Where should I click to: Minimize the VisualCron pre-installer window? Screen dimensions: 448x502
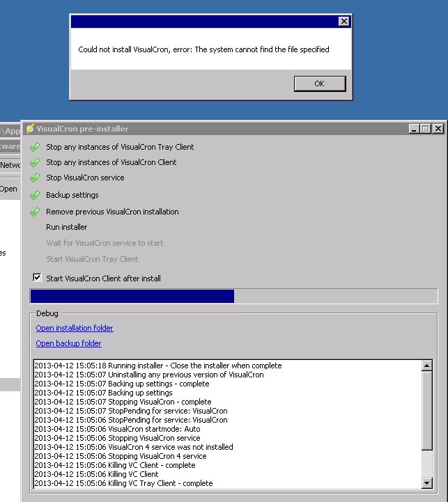coord(414,129)
